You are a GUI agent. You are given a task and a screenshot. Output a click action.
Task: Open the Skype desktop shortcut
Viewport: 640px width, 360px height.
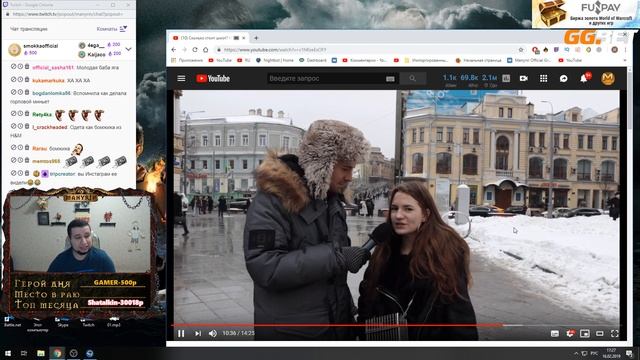coord(63,322)
